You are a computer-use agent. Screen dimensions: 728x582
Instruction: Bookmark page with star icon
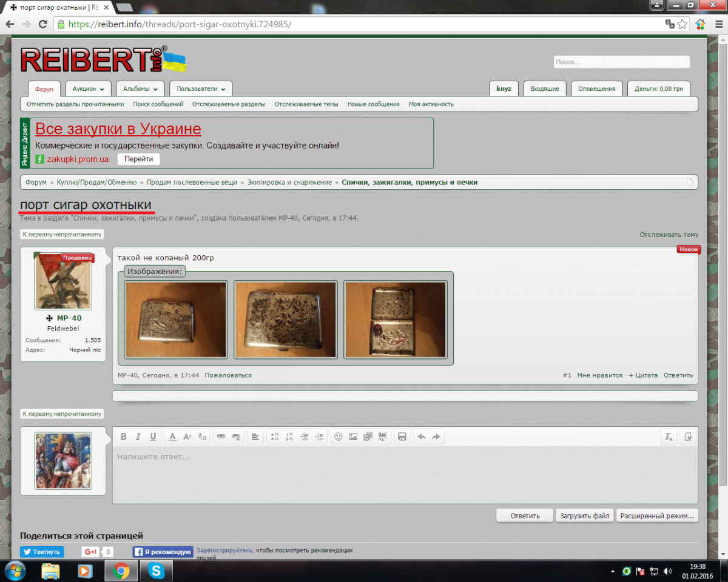(682, 24)
